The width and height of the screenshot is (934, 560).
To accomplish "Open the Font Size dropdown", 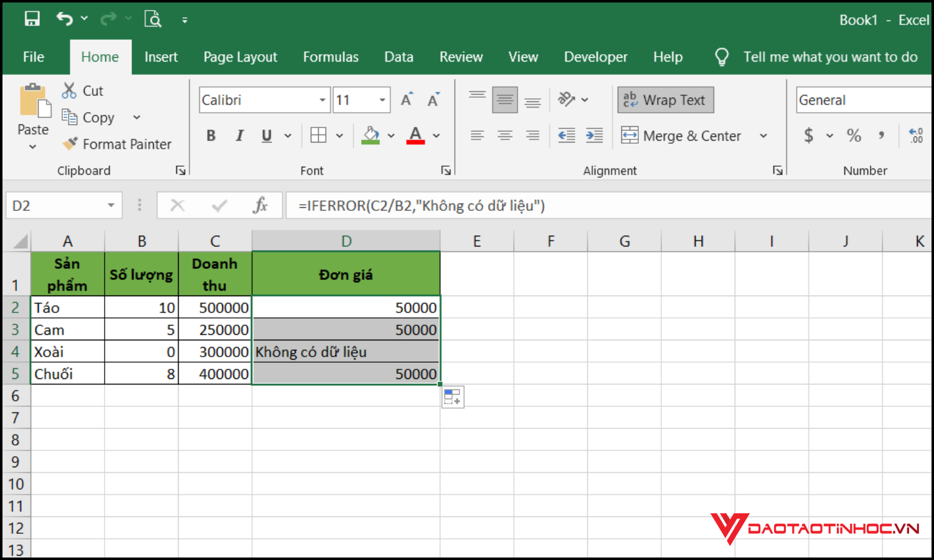I will [381, 100].
